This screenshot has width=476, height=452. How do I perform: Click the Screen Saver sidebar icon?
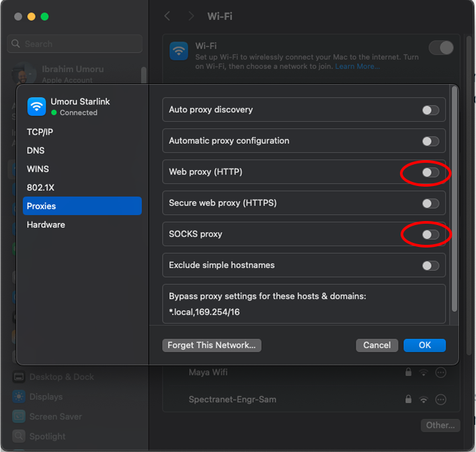pyautogui.click(x=19, y=417)
